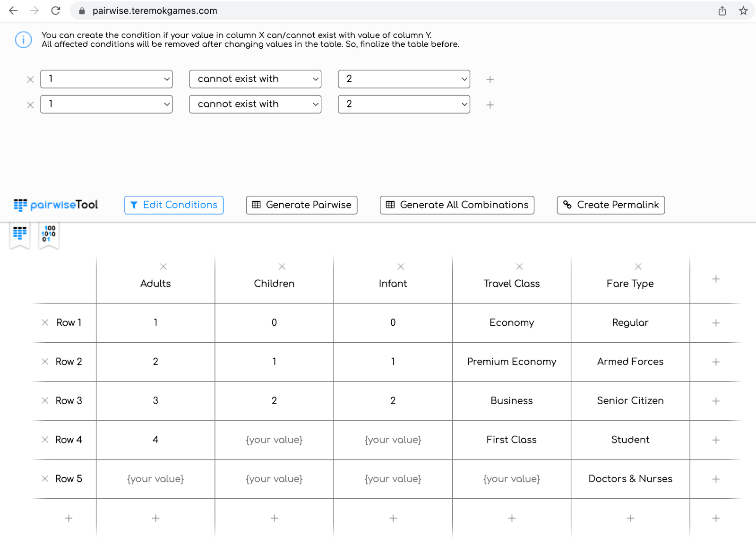This screenshot has width=756, height=554.
Task: Select the Infant column header
Action: click(x=393, y=284)
